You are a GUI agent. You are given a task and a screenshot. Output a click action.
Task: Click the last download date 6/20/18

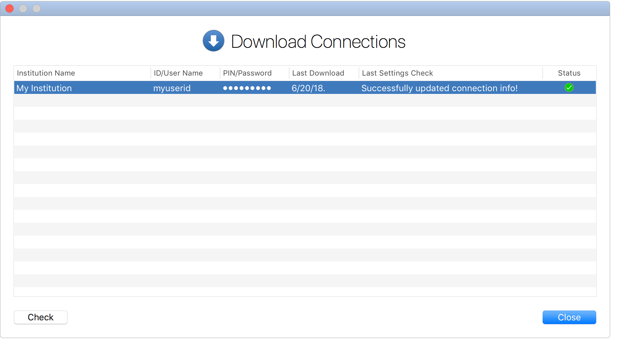pos(308,88)
